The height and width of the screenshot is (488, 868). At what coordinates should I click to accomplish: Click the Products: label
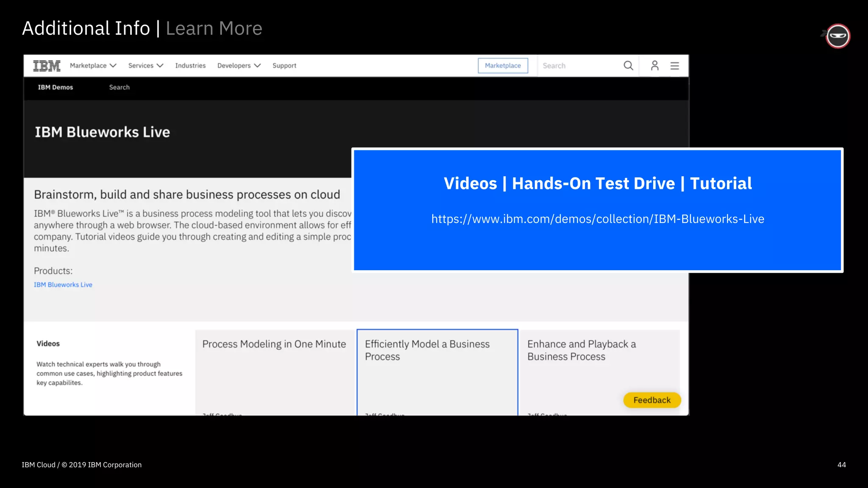(x=53, y=271)
